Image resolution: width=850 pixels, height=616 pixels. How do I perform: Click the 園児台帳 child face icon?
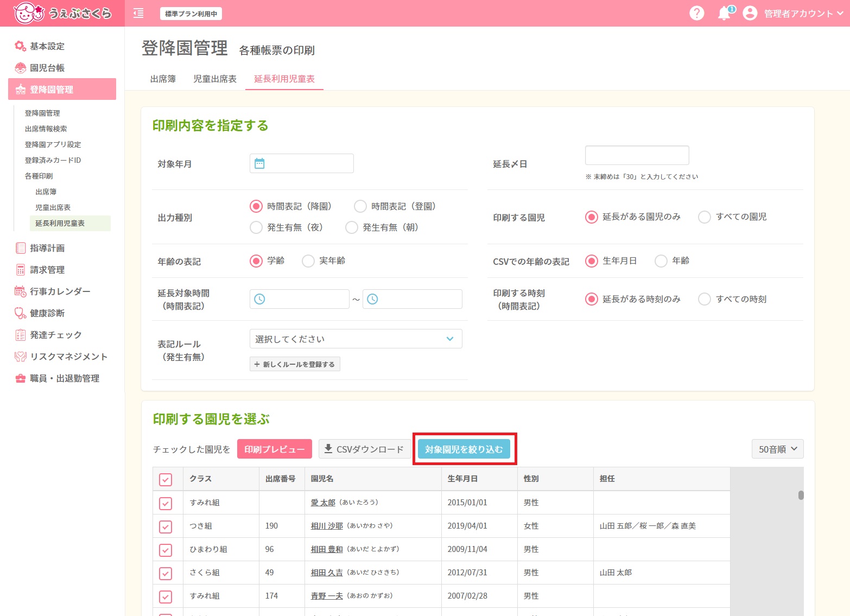pyautogui.click(x=20, y=68)
